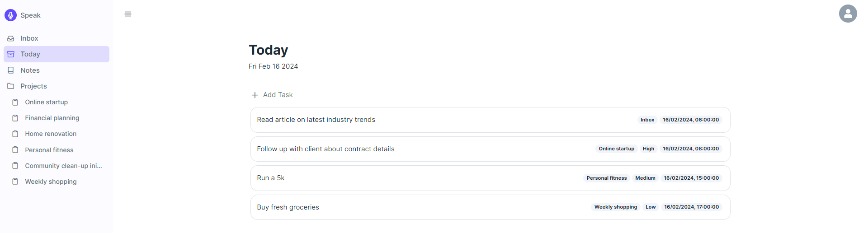Toggle the sidebar with hamburger menu icon
The height and width of the screenshot is (233, 868).
tap(128, 14)
